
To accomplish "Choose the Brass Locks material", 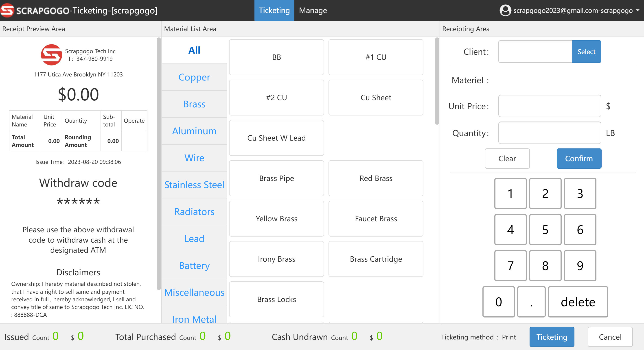I will [276, 300].
